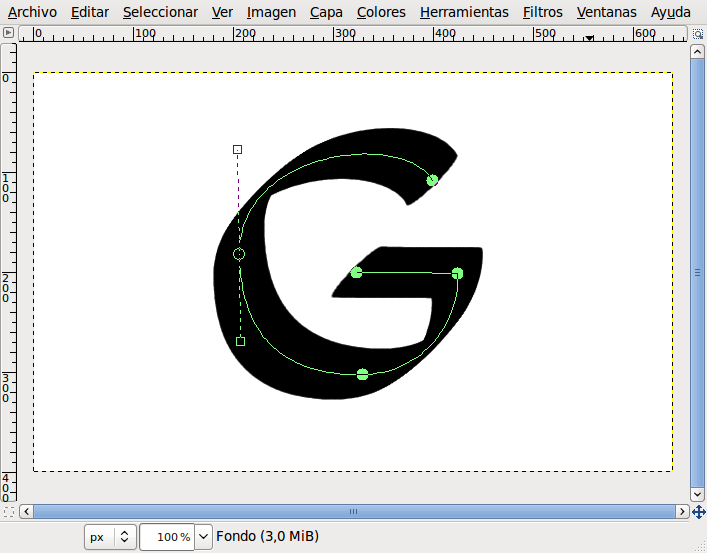
Task: Select the bottom anchor point of the path
Action: click(362, 374)
